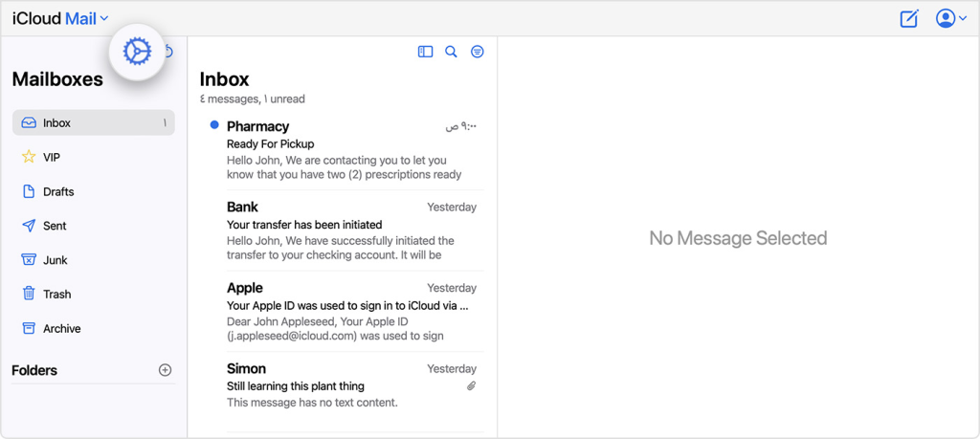This screenshot has width=980, height=439.
Task: Open the VIP mailbox
Action: click(93, 158)
